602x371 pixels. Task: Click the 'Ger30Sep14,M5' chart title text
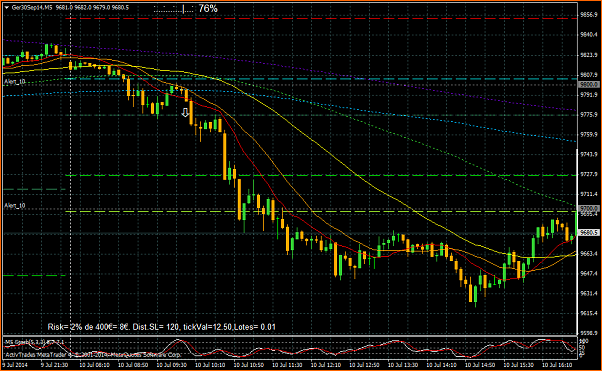click(32, 7)
